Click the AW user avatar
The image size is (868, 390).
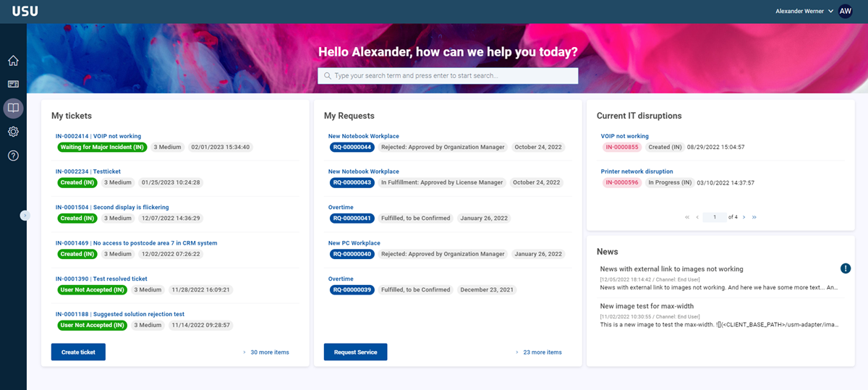point(846,11)
